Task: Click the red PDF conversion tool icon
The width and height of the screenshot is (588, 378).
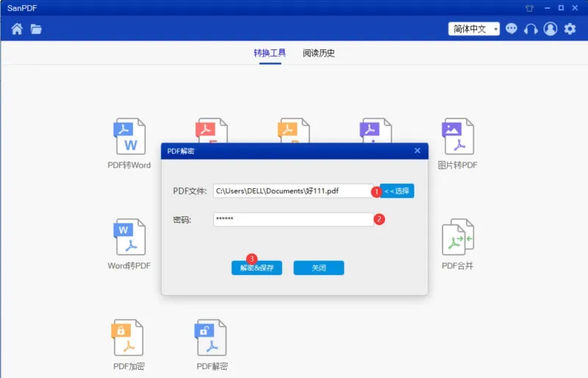Action: 212,130
